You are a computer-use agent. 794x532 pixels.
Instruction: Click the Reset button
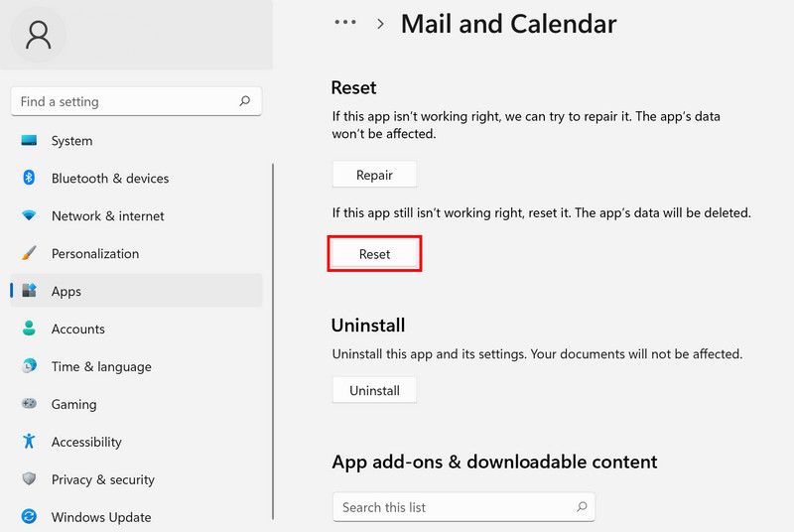pos(375,254)
